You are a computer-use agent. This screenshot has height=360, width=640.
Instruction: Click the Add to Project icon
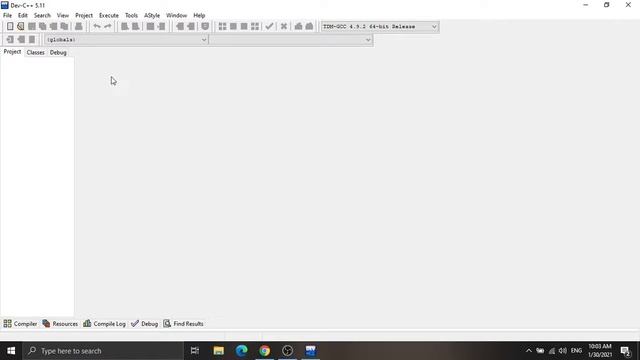pyautogui.click(x=180, y=27)
